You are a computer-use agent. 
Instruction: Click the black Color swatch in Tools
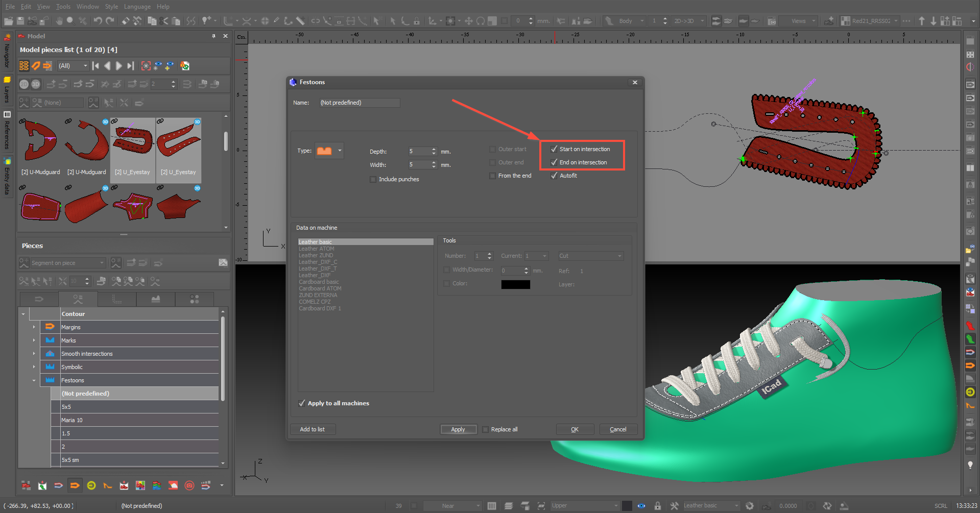pos(515,284)
